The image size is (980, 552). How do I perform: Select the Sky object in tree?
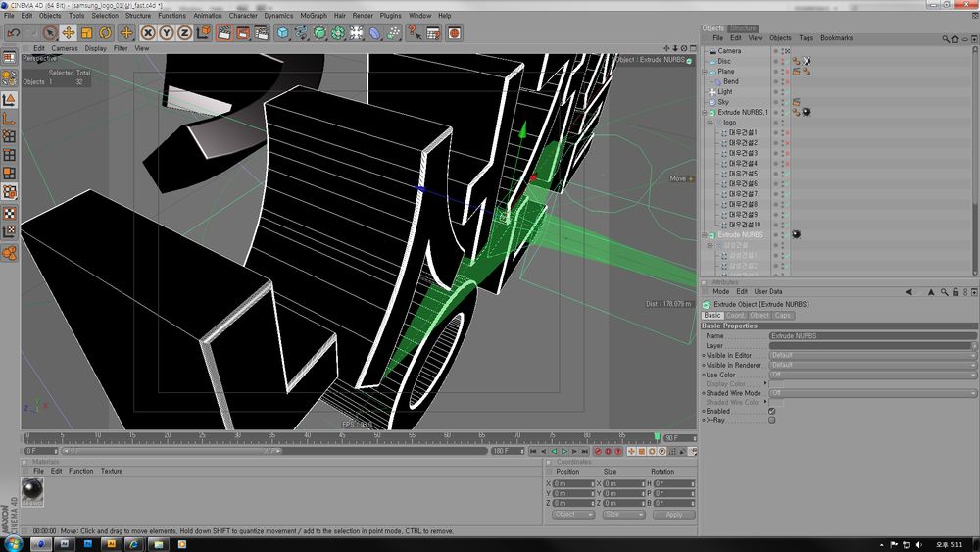pos(723,102)
